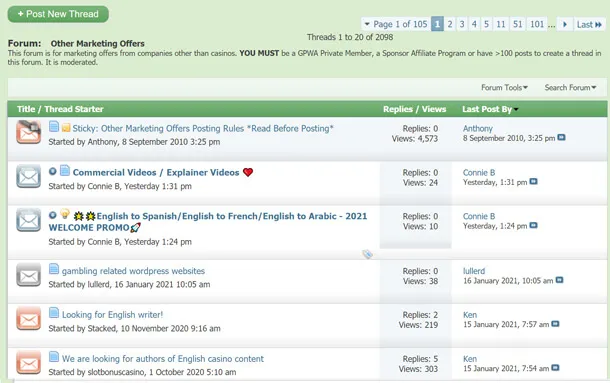The image size is (610, 383).
Task: Go to page 2
Action: coord(450,24)
